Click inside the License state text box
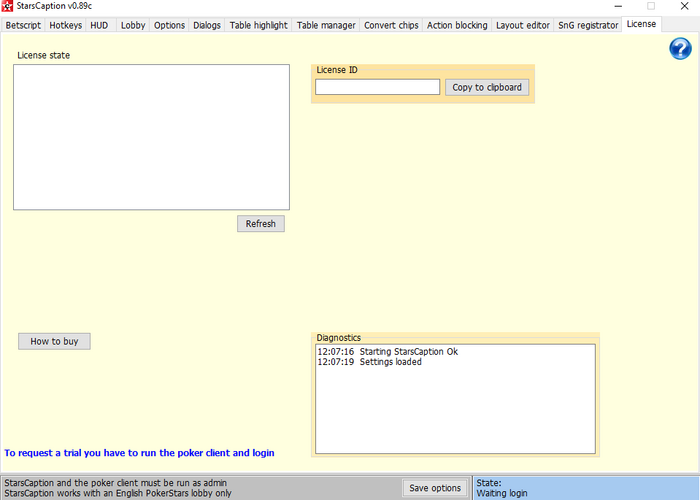The width and height of the screenshot is (700, 500). (151, 137)
